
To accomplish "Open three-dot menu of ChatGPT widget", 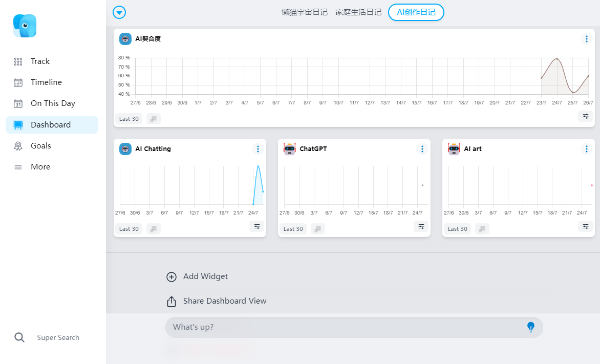I will [422, 149].
